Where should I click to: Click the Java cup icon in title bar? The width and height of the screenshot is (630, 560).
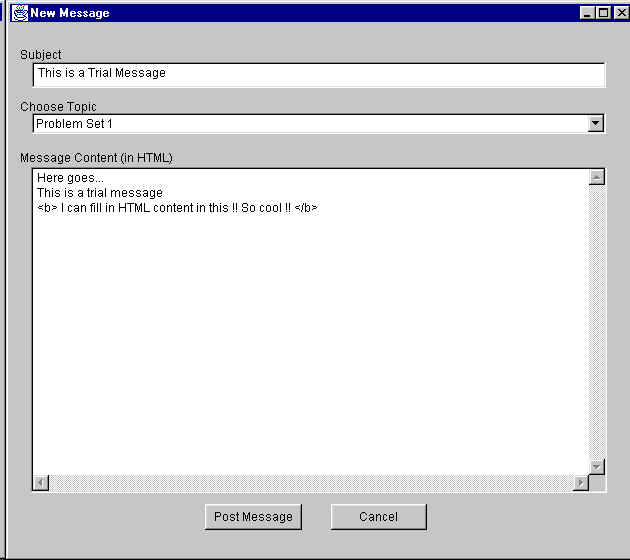tap(19, 13)
